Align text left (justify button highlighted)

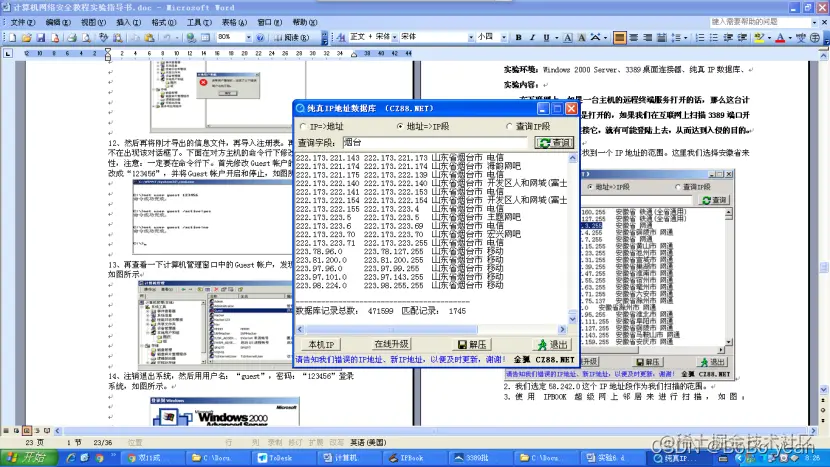pyautogui.click(x=619, y=38)
